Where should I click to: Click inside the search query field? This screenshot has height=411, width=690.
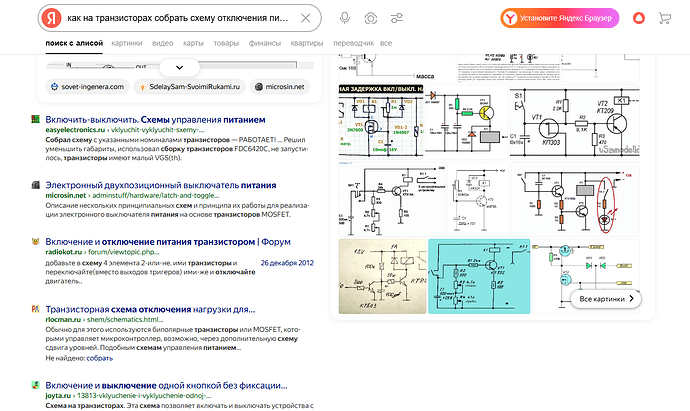(x=180, y=19)
